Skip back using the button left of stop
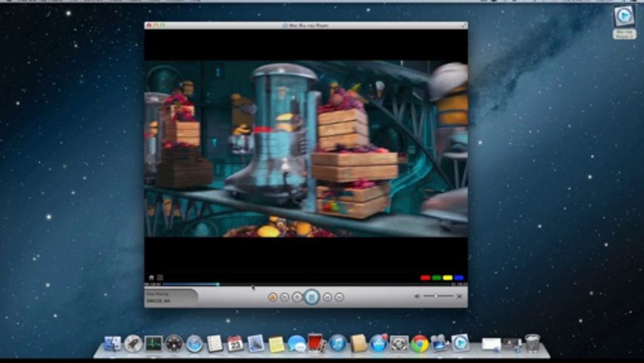This screenshot has height=363, width=644. (x=284, y=297)
